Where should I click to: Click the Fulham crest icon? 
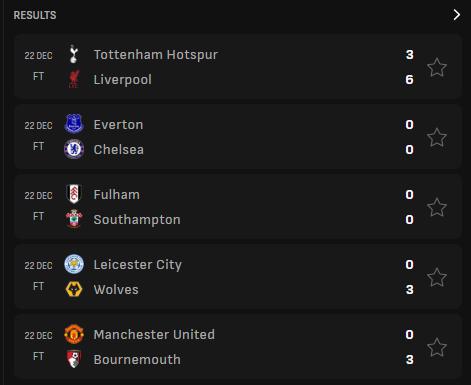(x=74, y=194)
